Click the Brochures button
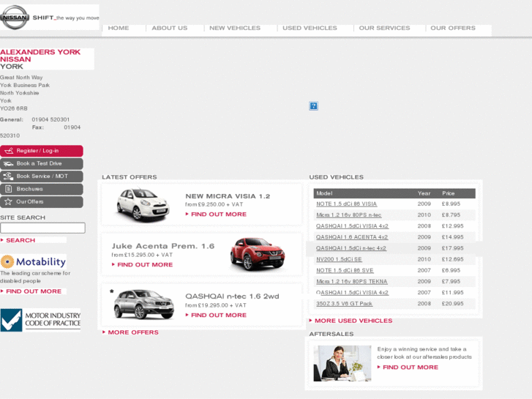 [42, 189]
